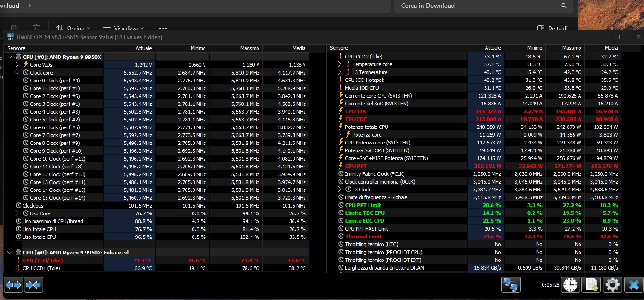Screen dimensions: 644x300
Task: Select the Corrente del SoC (SVI3 TFN) row
Action: tap(474, 104)
